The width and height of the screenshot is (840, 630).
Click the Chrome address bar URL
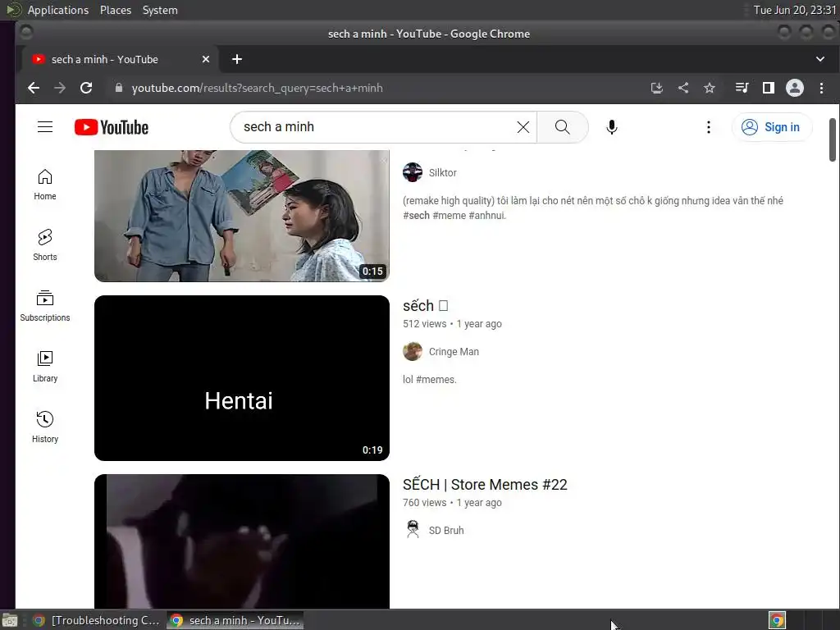tap(257, 88)
